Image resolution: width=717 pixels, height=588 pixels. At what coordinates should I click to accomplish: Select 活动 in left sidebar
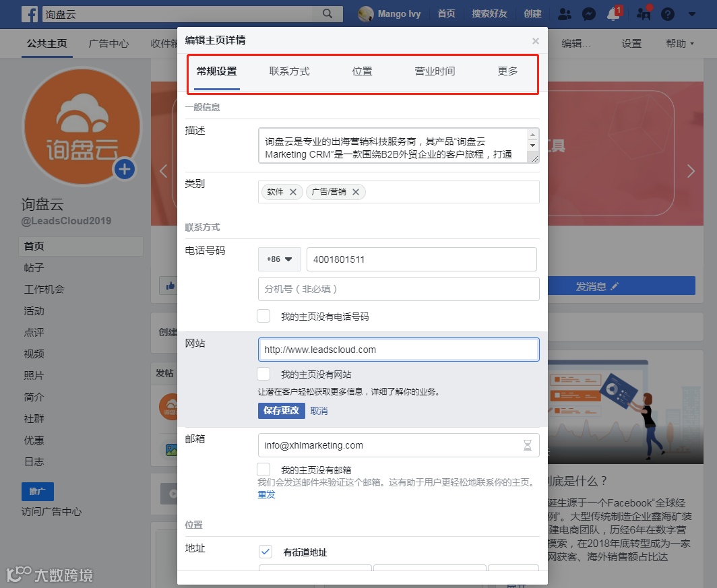click(x=34, y=311)
